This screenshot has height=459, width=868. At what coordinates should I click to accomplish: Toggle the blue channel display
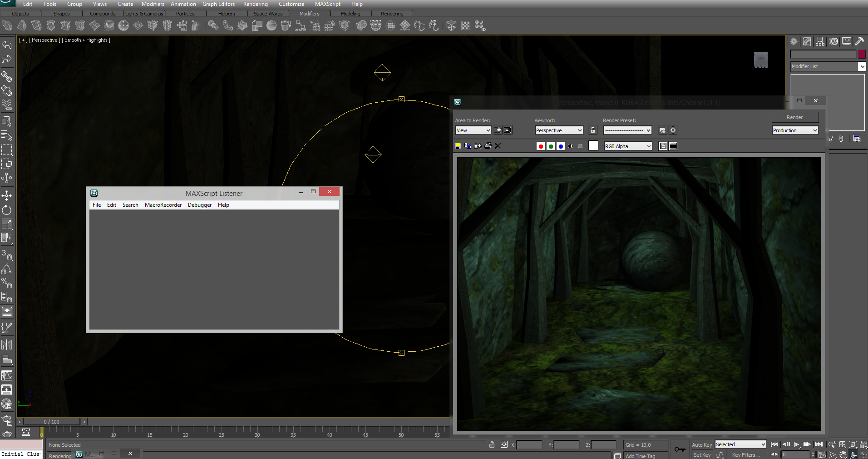click(x=561, y=146)
